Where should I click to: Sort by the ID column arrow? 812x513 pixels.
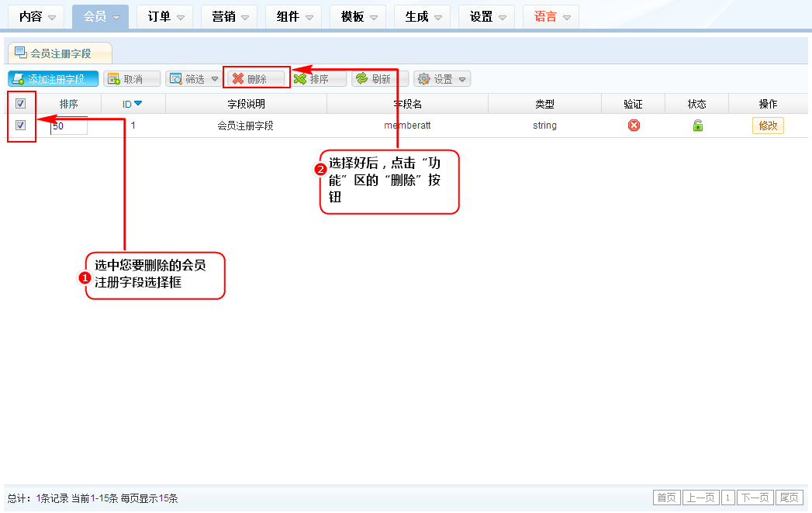(x=138, y=104)
